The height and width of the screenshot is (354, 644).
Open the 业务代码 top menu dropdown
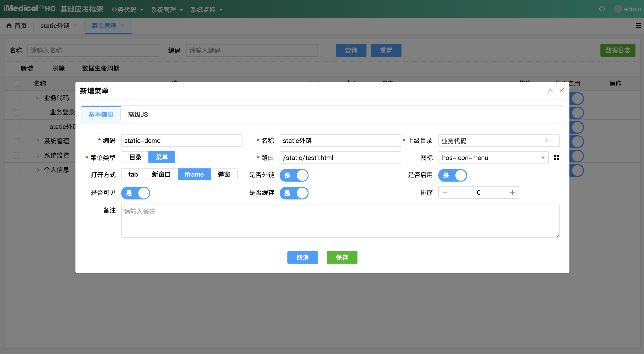(x=127, y=9)
